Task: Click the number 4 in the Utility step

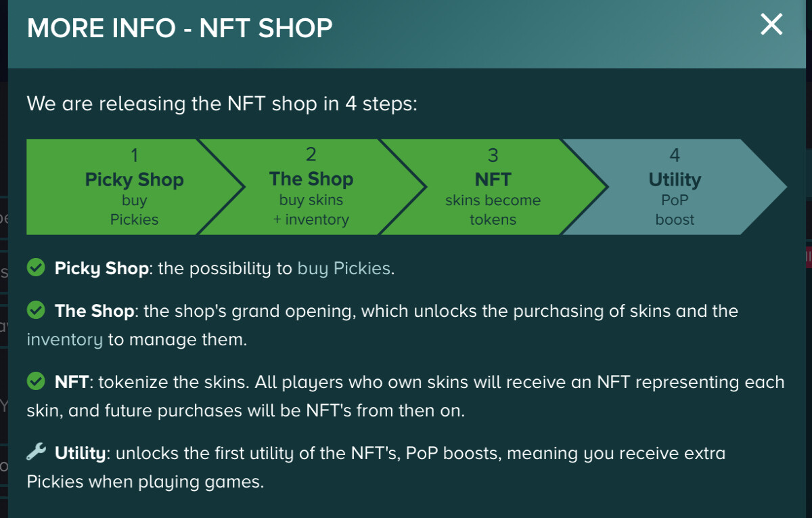Action: [675, 155]
